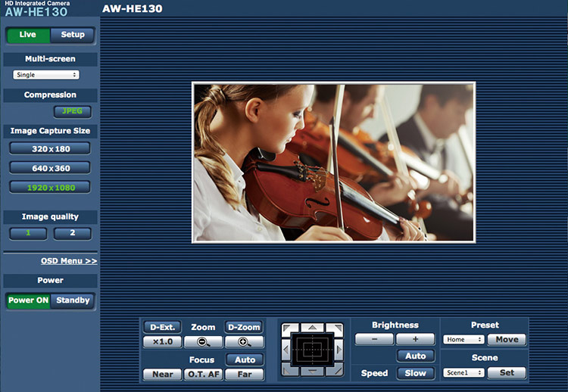This screenshot has width=568, height=392.
Task: Expand the Scene1 scene dropdown
Action: click(x=463, y=373)
